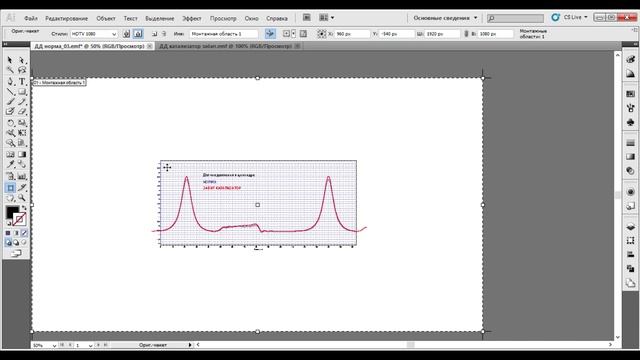Set landscape artboard orientation
This screenshot has width=640, height=360.
(138, 34)
